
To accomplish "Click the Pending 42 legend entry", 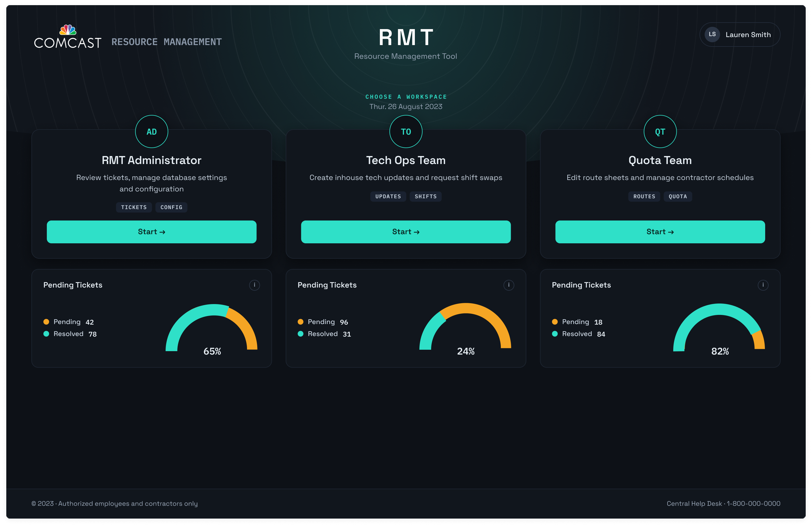I will (x=69, y=322).
